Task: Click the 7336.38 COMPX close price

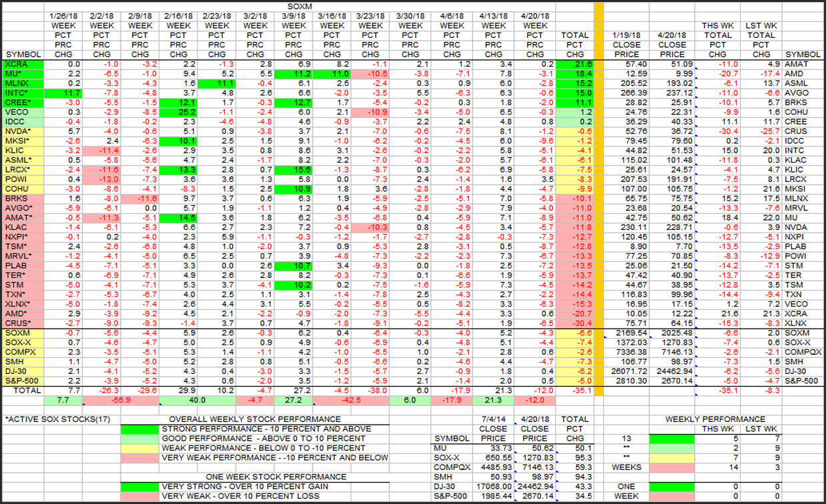Action: 627,352
